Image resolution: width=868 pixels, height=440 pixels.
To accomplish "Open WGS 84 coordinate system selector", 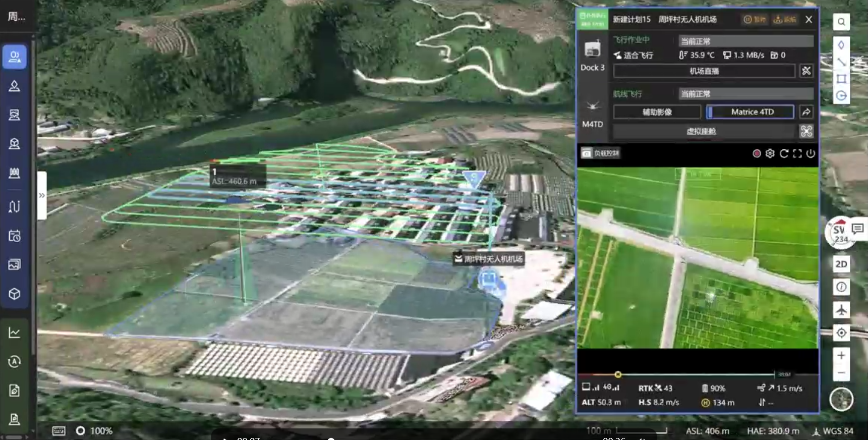I will click(833, 431).
